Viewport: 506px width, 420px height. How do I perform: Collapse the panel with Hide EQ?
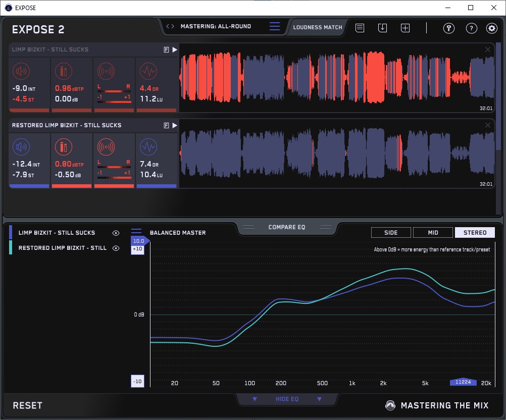[286, 399]
